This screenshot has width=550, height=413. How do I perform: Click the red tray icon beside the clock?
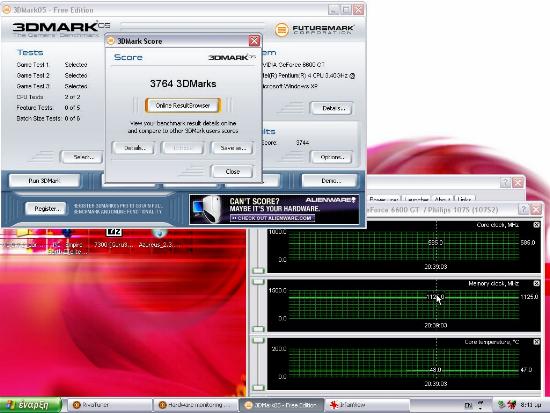pyautogui.click(x=512, y=405)
